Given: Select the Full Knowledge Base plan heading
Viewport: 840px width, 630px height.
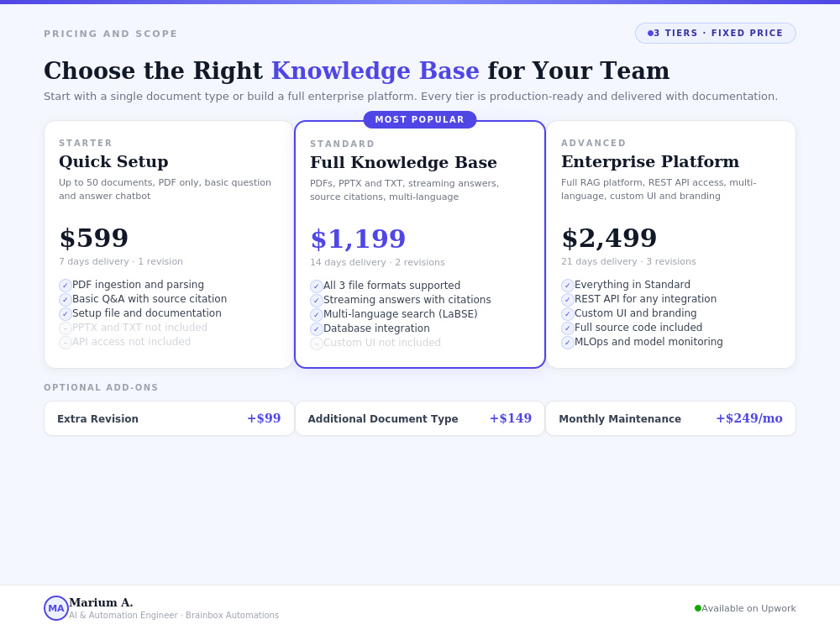Looking at the screenshot, I should 403,162.
